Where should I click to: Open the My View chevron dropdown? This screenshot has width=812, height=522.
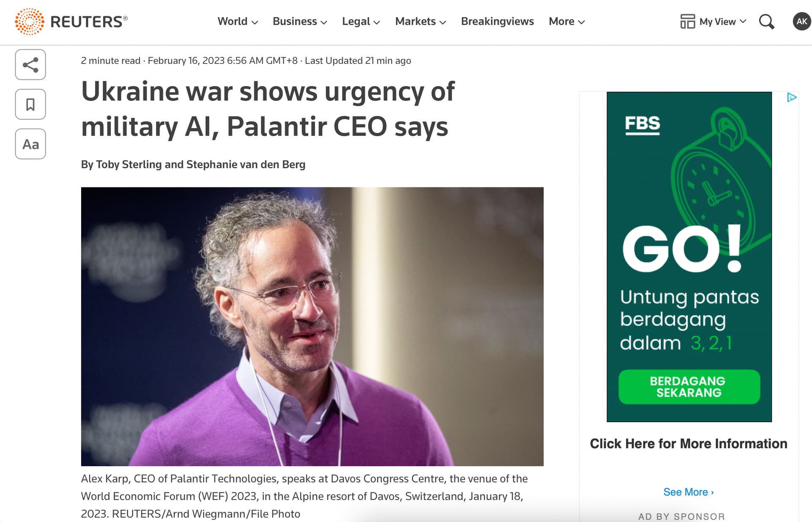click(x=743, y=21)
